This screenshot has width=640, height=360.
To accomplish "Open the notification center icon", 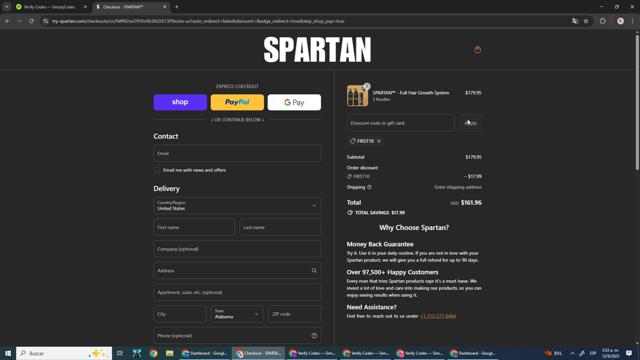I will (x=629, y=353).
